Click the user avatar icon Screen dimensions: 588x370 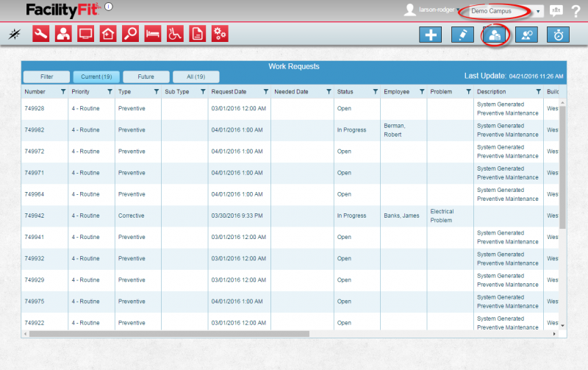(410, 10)
